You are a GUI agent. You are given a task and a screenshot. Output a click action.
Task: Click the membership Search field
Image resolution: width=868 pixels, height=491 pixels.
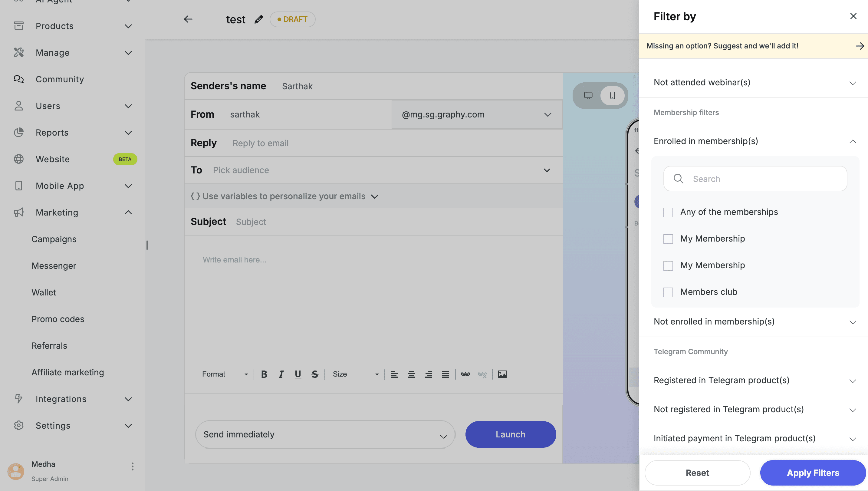755,179
